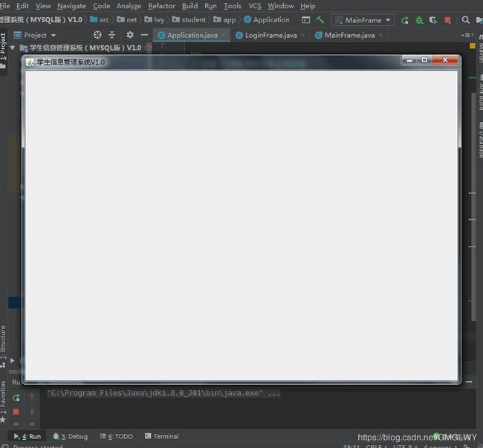Click the app breadcrumb folder

coord(224,20)
